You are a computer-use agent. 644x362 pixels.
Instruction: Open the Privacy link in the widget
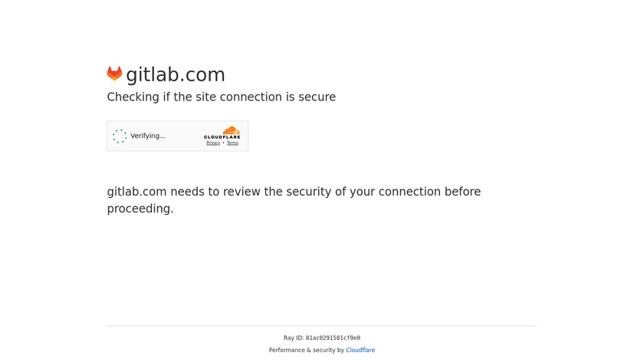213,143
